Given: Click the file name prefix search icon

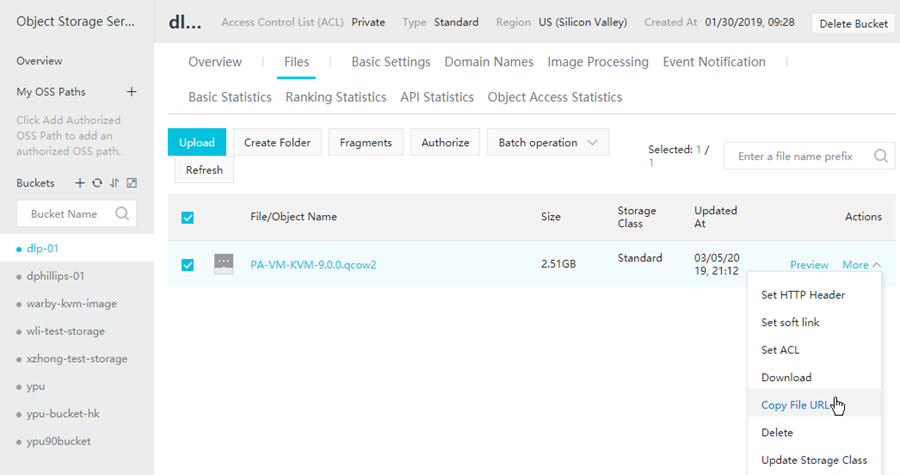Looking at the screenshot, I should pyautogui.click(x=881, y=156).
